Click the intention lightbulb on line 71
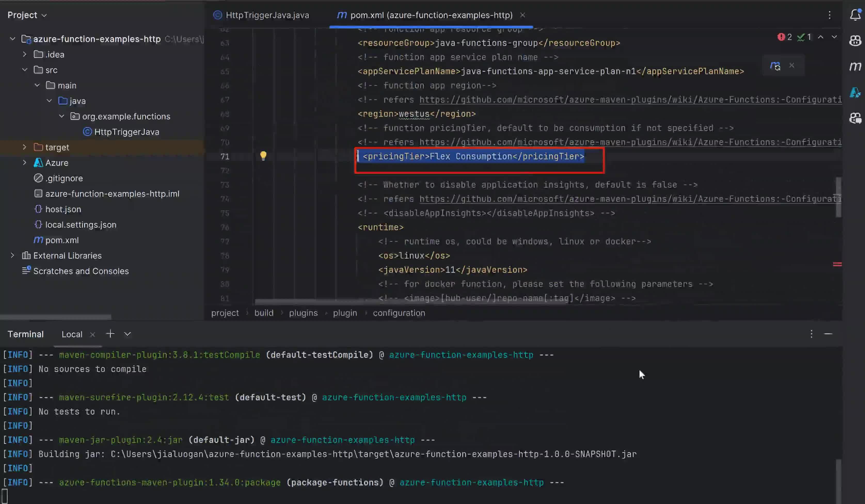Screen dimensions: 865x504 pyautogui.click(x=263, y=156)
